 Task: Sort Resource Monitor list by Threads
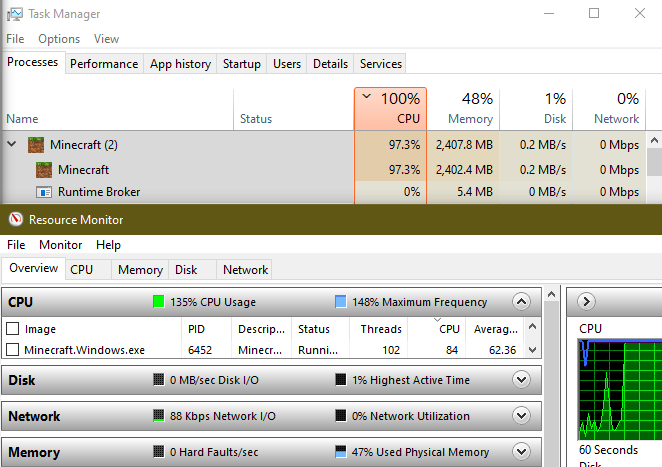378,329
